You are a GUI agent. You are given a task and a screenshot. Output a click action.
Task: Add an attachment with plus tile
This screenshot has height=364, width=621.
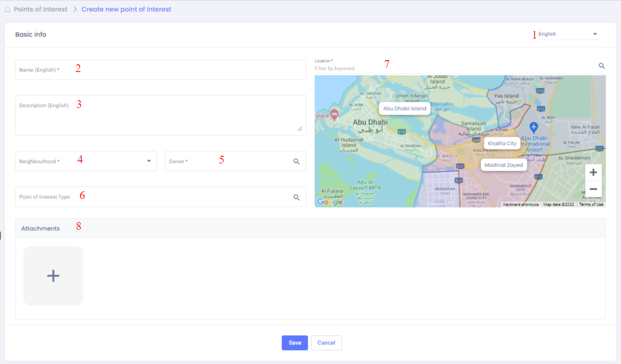[54, 276]
